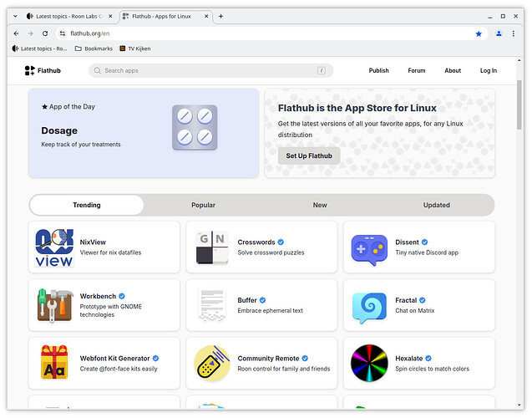532x418 pixels.
Task: Open a new browser tab
Action: (x=220, y=16)
